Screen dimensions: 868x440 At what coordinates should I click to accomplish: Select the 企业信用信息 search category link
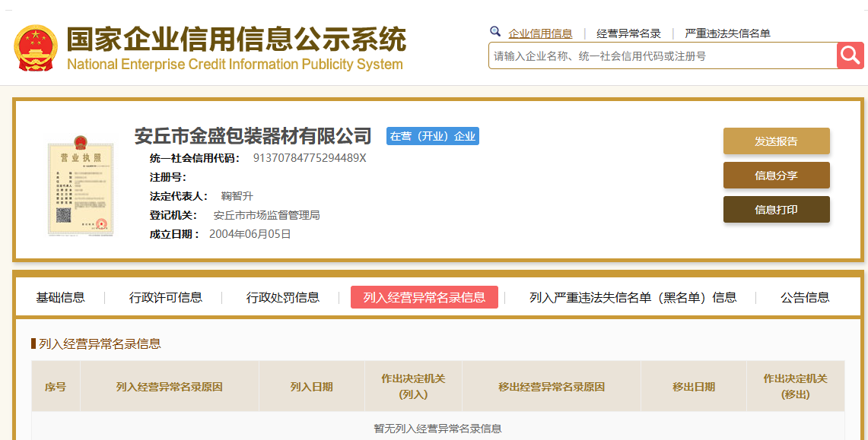[x=540, y=33]
